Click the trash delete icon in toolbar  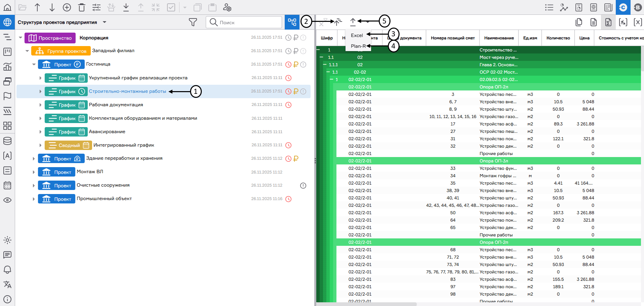[82, 7]
